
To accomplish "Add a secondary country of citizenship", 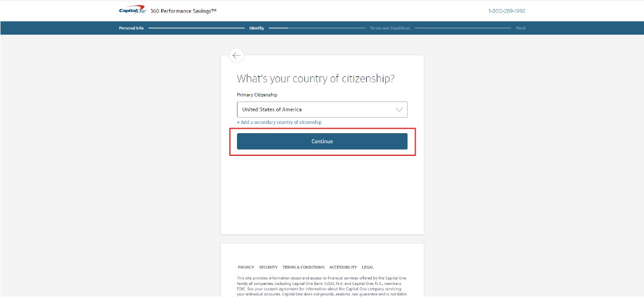I will point(279,122).
